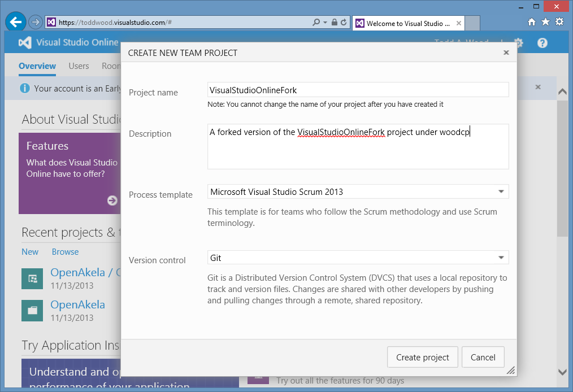Screen dimensions: 573x392
Task: Click the browser forward arrow button
Action: point(36,22)
